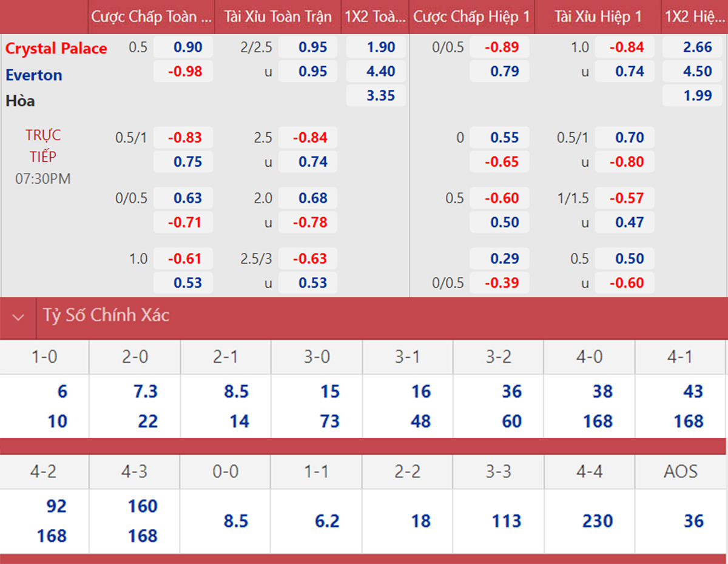Select handicap odds 0.75
728x564 pixels.
point(183,162)
